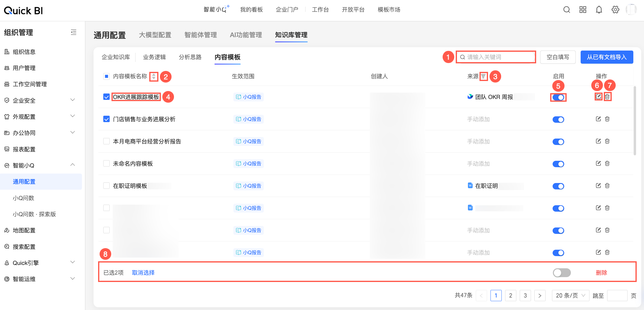This screenshot has width=644, height=310.
Task: Edit the OKR进展跟踪模板 row
Action: point(598,97)
